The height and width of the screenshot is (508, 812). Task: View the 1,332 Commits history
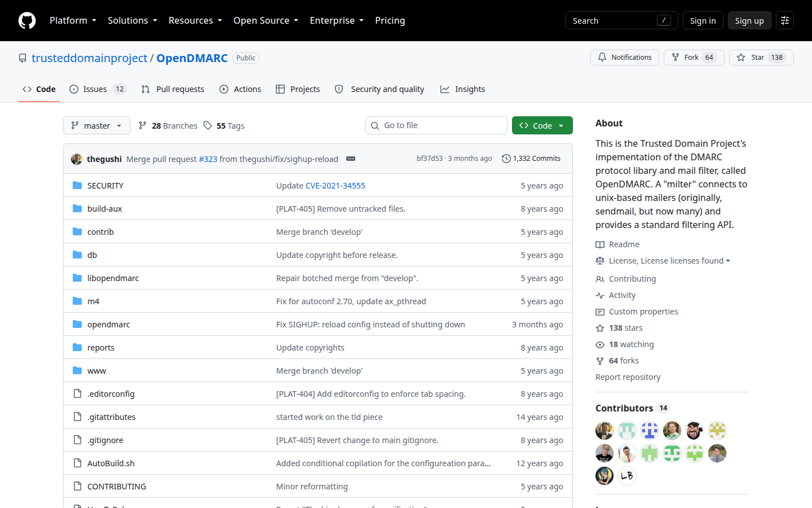pyautogui.click(x=531, y=159)
